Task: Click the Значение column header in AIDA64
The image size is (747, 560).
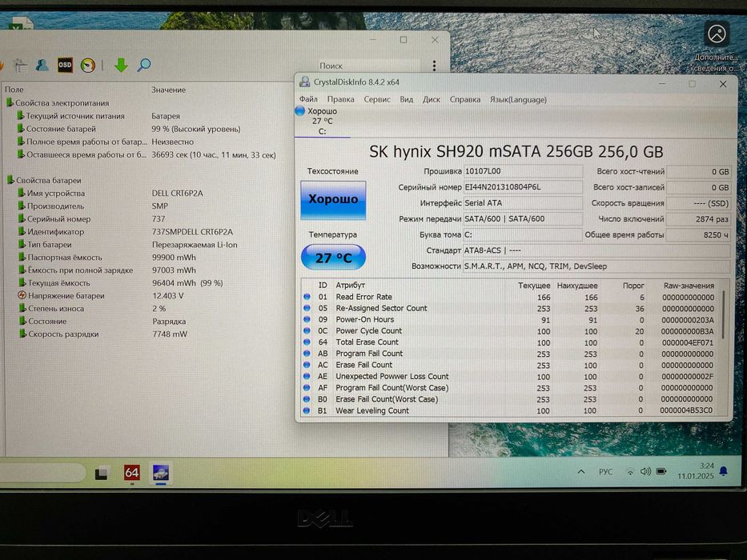Action: (x=169, y=90)
